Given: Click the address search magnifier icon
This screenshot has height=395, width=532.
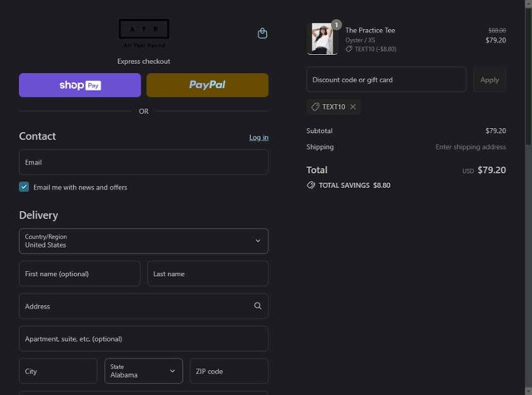Looking at the screenshot, I should [258, 306].
